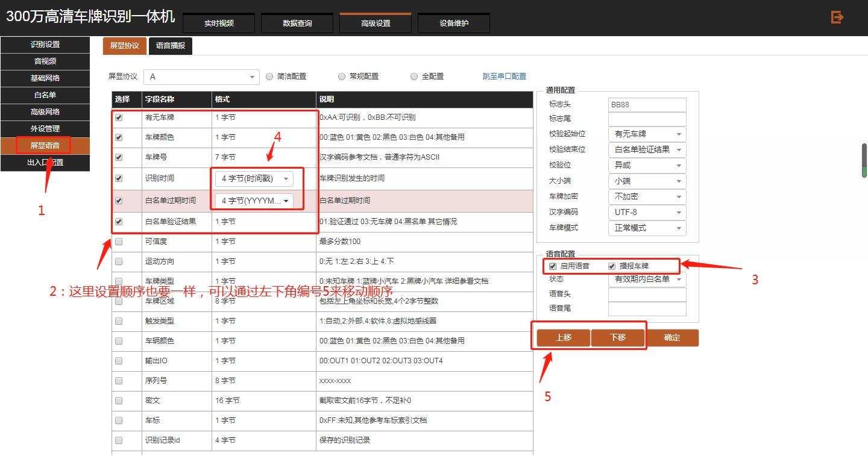Check the 序列号 field checkbox
868x456 pixels.
tap(119, 381)
